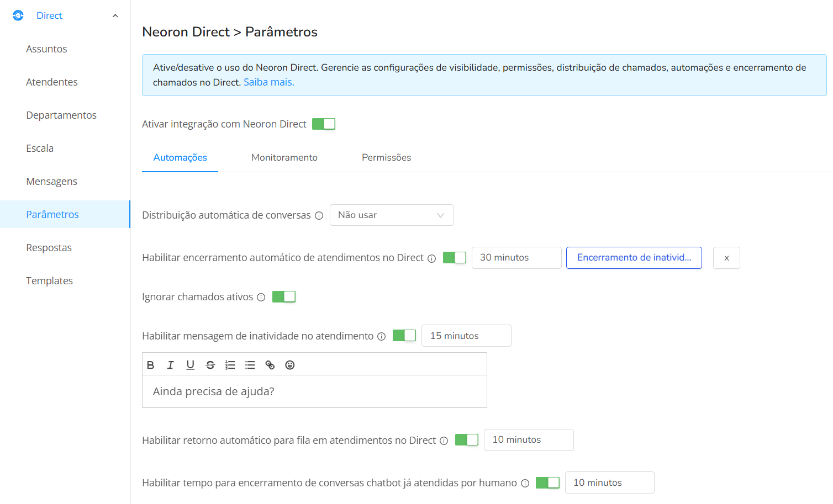Click the Encerramento de inativid... button
This screenshot has width=833, height=504.
point(634,258)
